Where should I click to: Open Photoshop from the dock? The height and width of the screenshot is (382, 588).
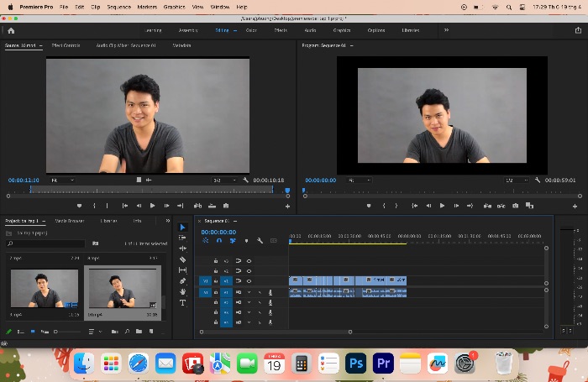click(x=356, y=363)
